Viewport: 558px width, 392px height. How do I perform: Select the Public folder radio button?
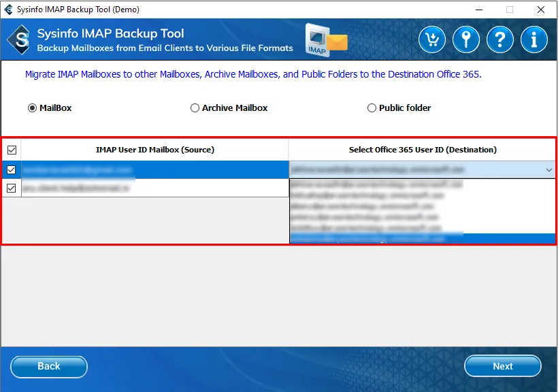click(x=372, y=108)
